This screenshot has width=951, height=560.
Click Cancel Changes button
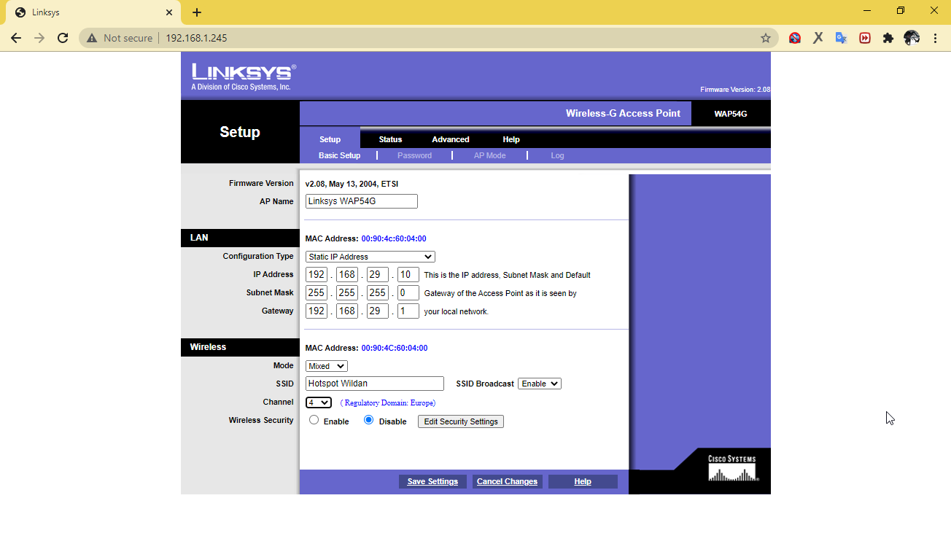(507, 481)
